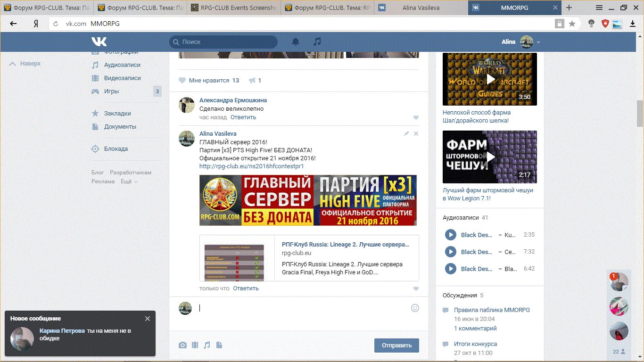Reload the page with the refresh icon
This screenshot has width=644, height=362.
coord(56,24)
